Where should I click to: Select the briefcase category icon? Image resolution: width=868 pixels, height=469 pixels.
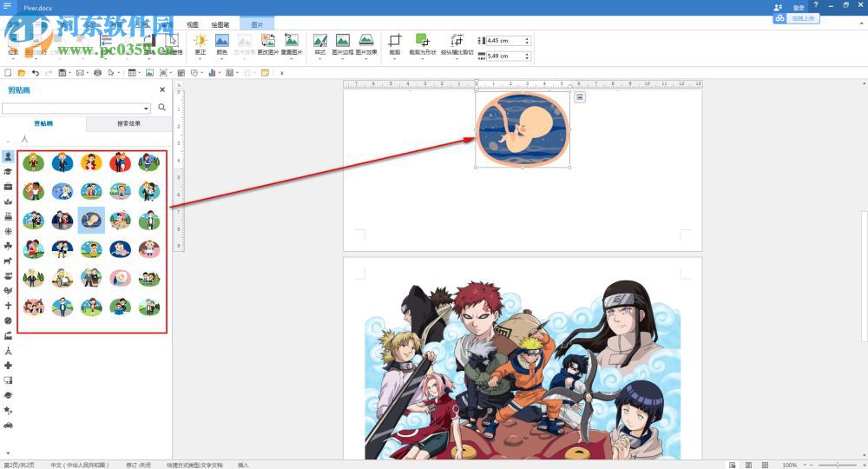9,187
